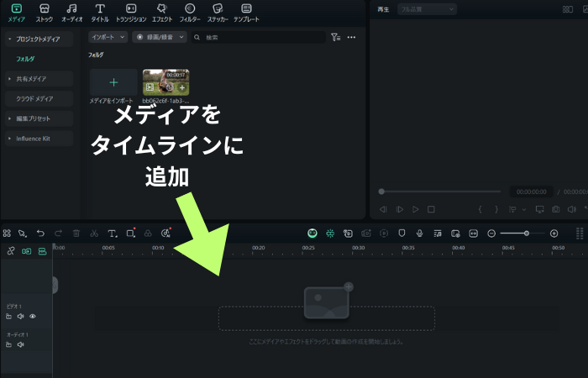Screen dimensions: 588x378
Task: Toggle the green clip link icon
Action: [27, 251]
